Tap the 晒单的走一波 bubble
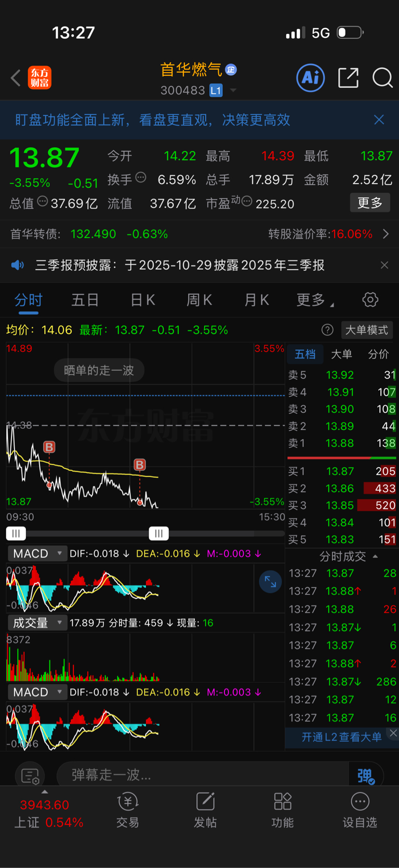Screen dimensions: 399x868 [99, 370]
